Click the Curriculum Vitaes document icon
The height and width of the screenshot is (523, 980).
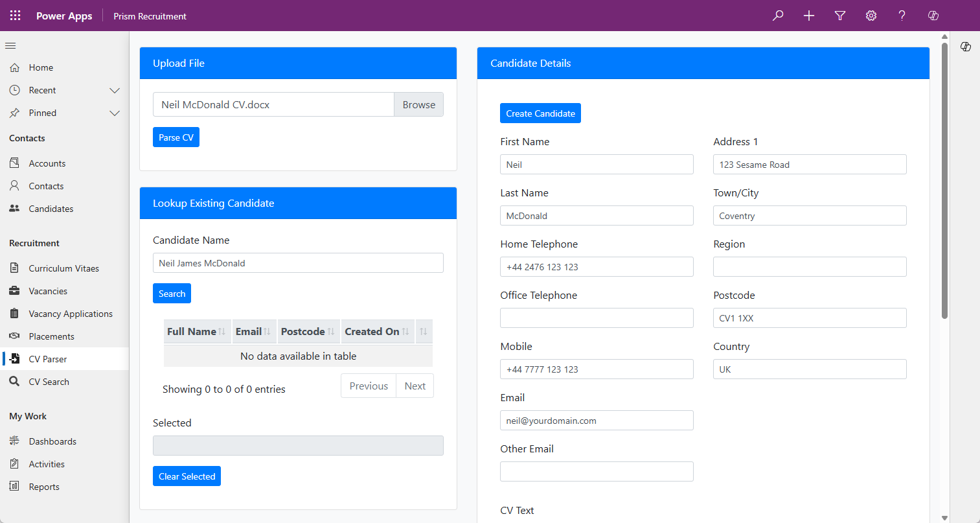tap(14, 268)
